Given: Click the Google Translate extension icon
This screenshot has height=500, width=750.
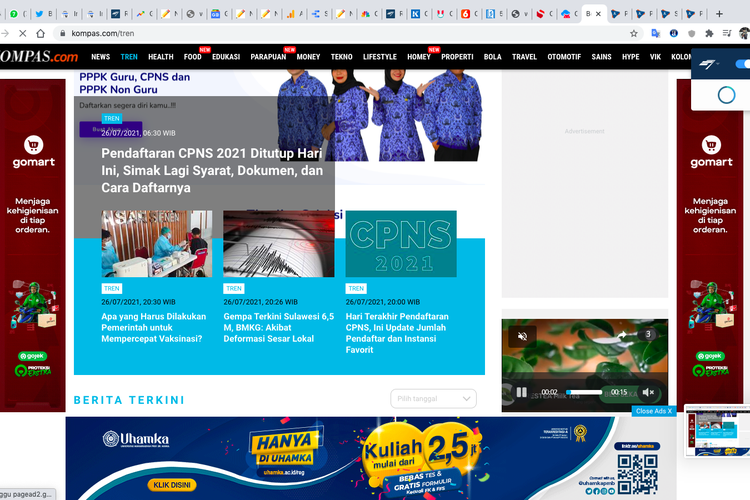Looking at the screenshot, I should (655, 33).
